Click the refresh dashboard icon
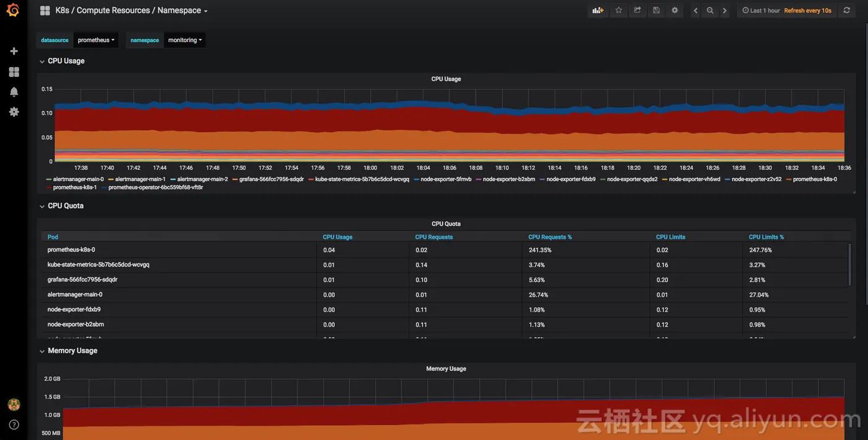868x440 pixels. 846,11
